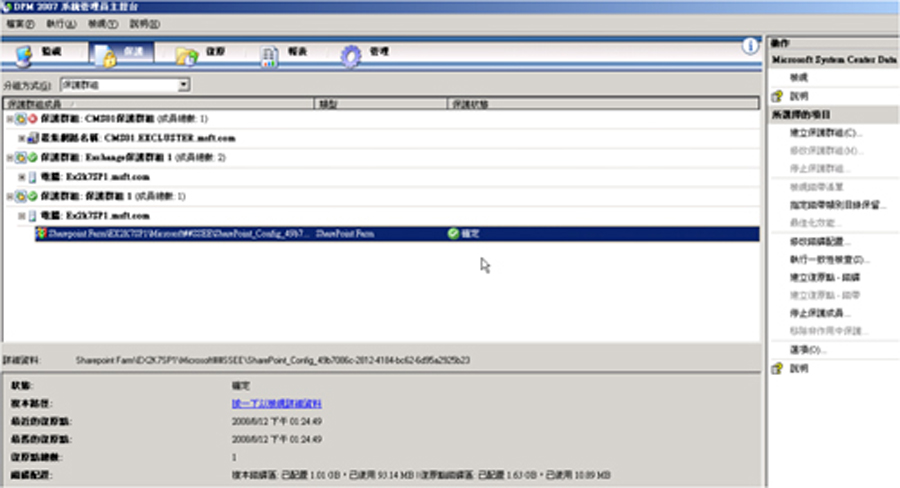Click computer icon under Exchange保護群組 1
The width and height of the screenshot is (900, 488).
(x=32, y=177)
